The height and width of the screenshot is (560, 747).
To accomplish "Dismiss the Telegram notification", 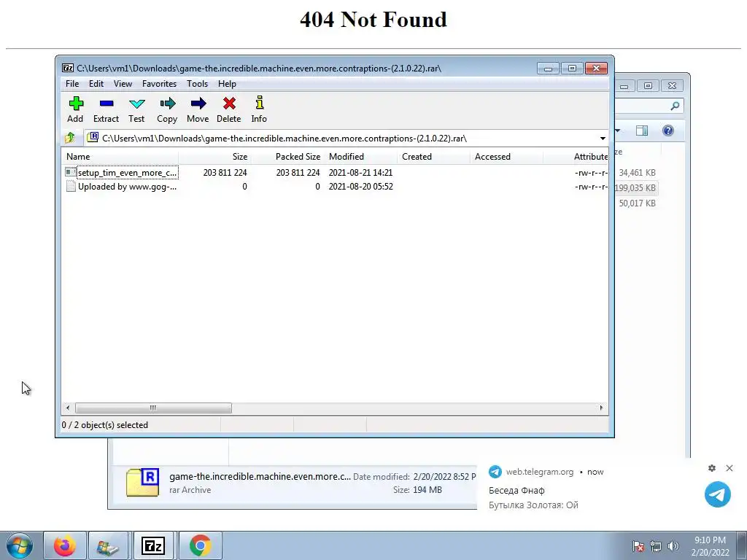I will 729,468.
